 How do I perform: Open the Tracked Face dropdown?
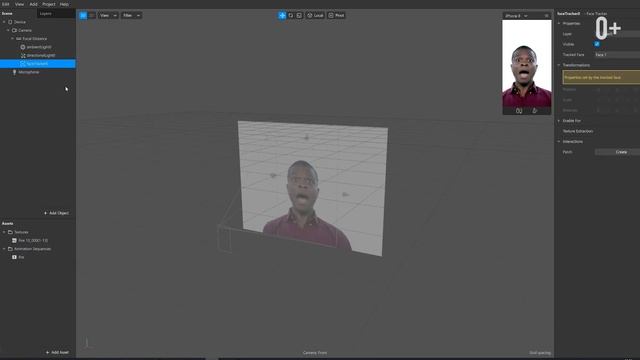click(617, 55)
